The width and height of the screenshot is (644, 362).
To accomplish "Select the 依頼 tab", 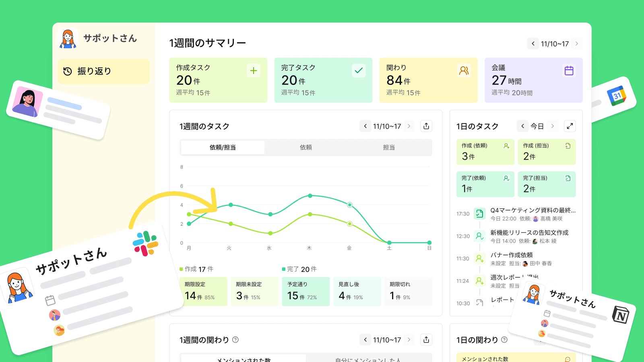I will (306, 148).
